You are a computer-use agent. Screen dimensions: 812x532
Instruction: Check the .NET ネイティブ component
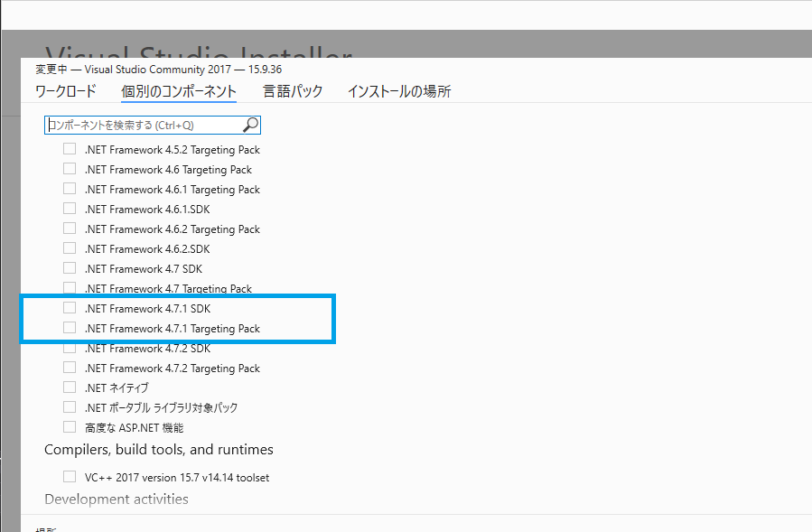click(x=70, y=387)
